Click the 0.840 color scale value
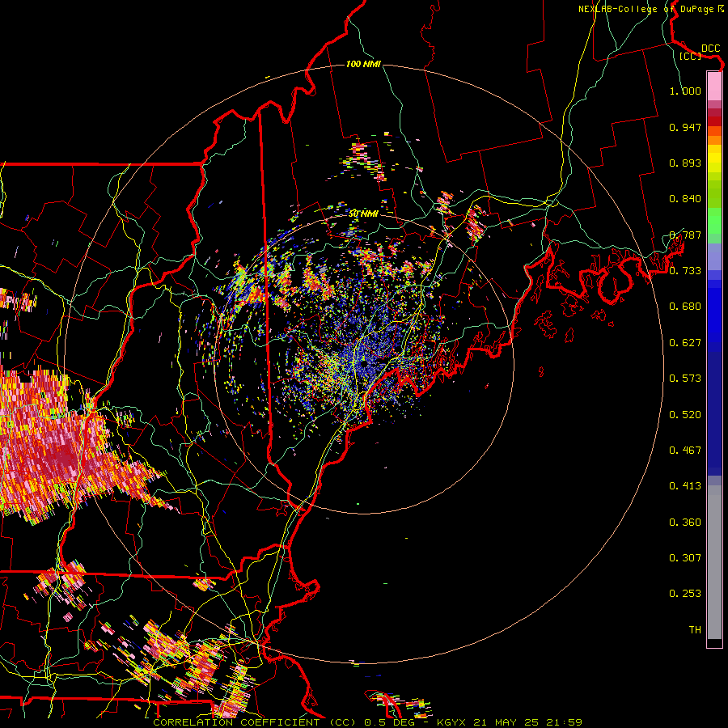Screen dimensions: 728x728 (685, 199)
